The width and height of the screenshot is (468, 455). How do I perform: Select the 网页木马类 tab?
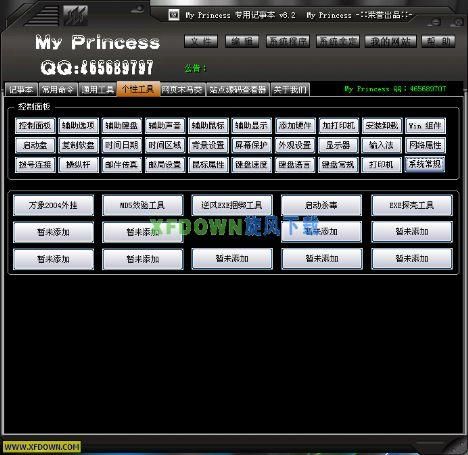click(x=183, y=89)
